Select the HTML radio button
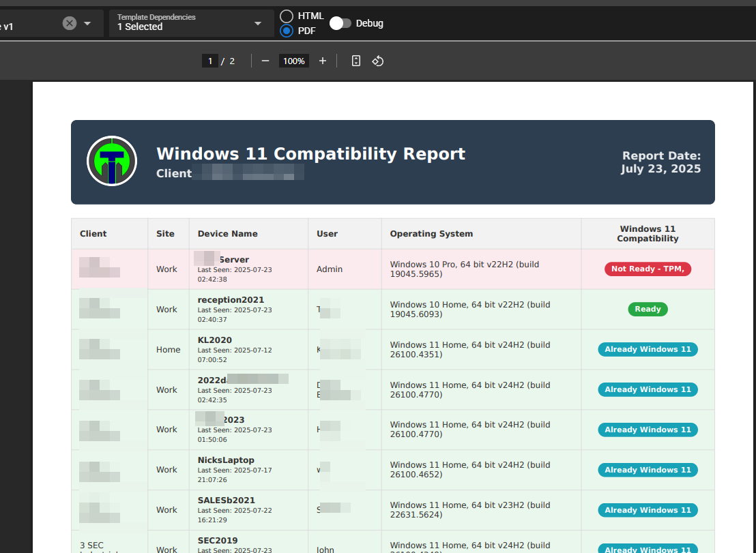The image size is (756, 553). (287, 16)
